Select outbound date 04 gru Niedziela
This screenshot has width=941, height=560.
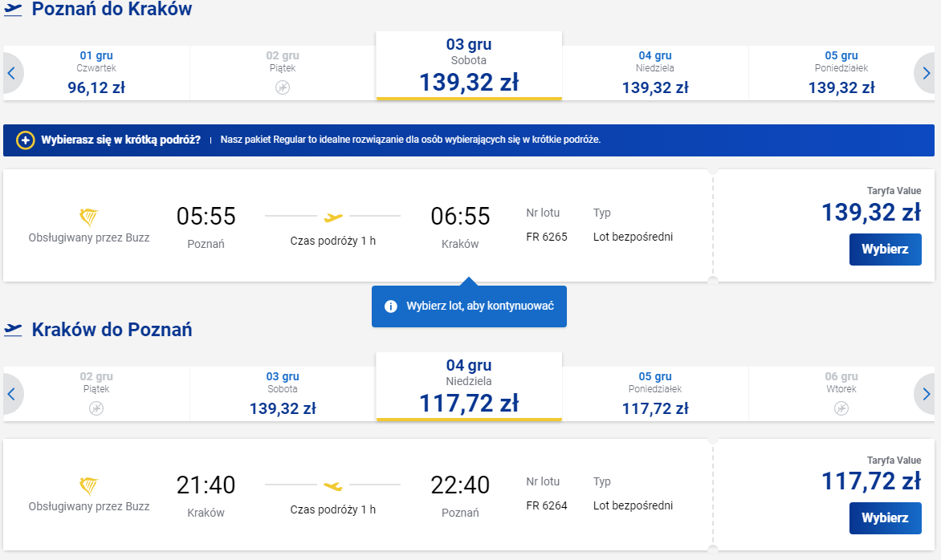655,73
